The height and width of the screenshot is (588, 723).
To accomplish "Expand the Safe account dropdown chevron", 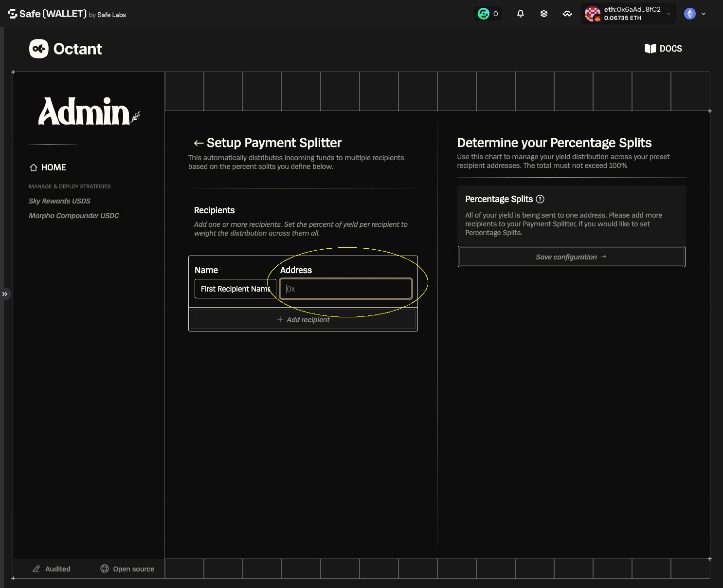I will coord(669,14).
